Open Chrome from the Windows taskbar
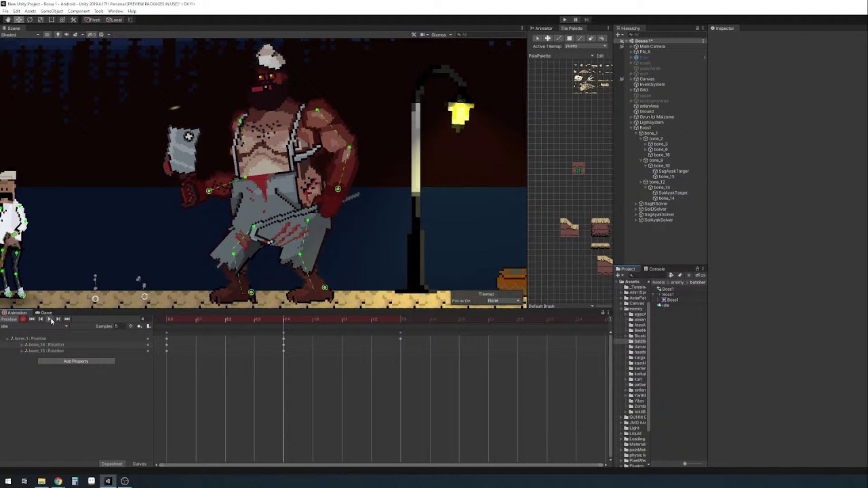The image size is (868, 488). (x=58, y=481)
